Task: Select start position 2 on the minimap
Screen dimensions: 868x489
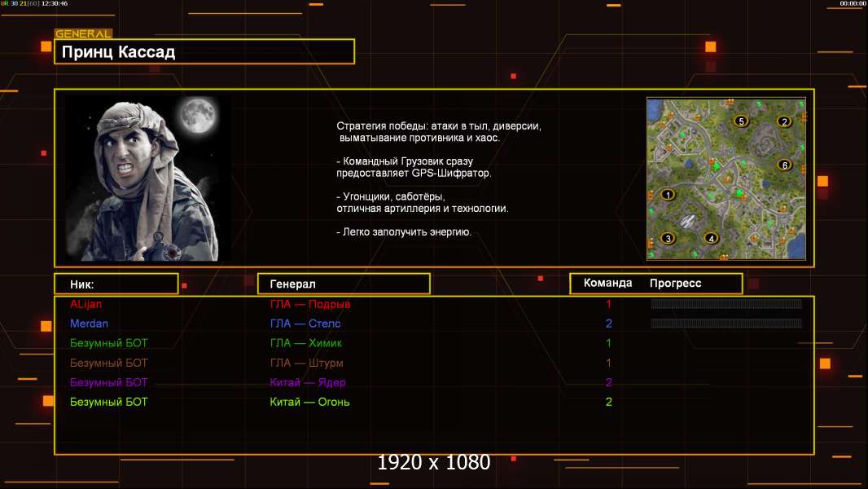Action: (x=784, y=122)
